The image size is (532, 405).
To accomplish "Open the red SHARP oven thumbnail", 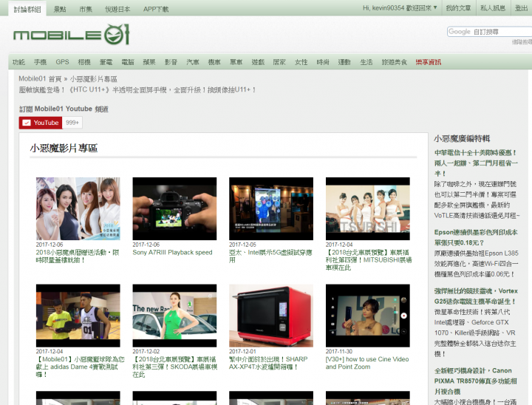I will coord(271,316).
